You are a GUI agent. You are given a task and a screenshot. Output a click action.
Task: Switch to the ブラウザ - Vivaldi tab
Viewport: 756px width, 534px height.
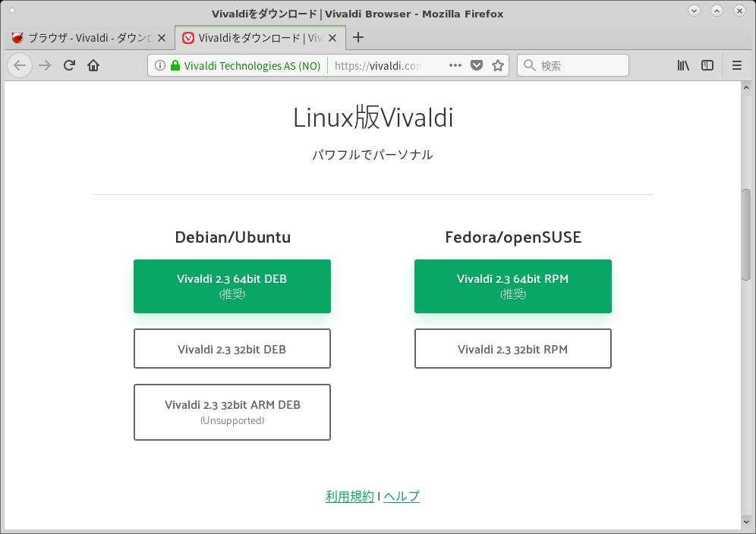click(89, 38)
